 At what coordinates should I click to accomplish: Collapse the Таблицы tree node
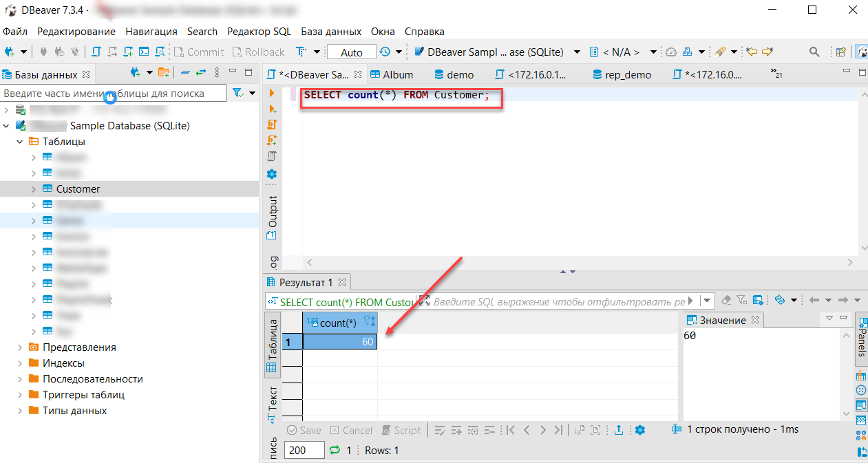point(19,141)
